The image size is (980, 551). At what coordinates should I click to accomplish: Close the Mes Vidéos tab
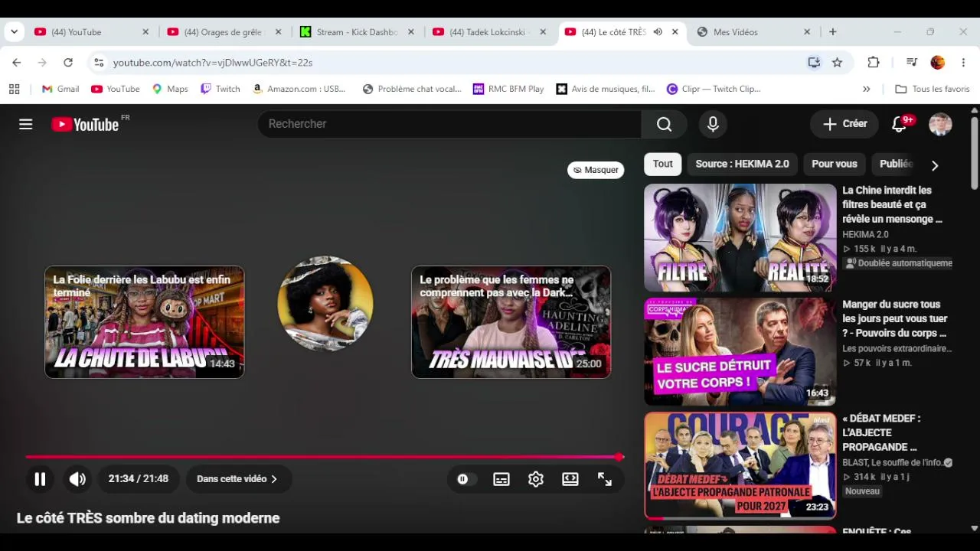[807, 32]
